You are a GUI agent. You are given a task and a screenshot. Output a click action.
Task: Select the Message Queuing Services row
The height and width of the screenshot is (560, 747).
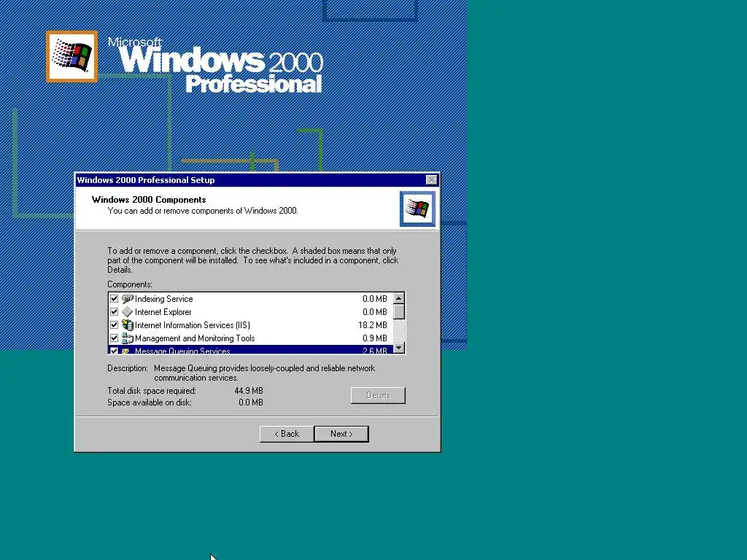click(251, 349)
